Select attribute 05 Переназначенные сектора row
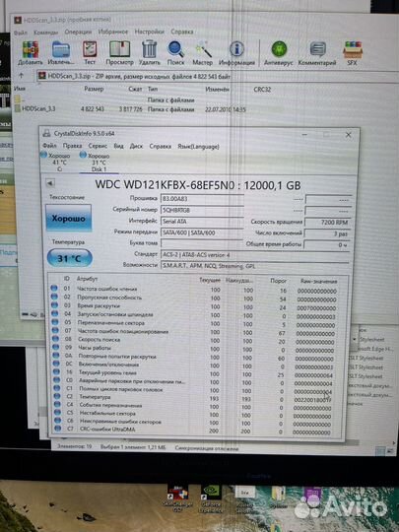The image size is (399, 532). click(x=194, y=324)
